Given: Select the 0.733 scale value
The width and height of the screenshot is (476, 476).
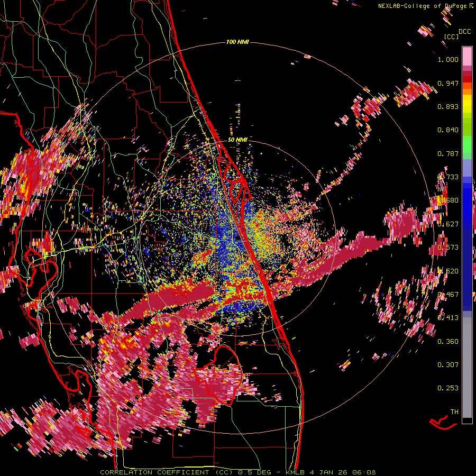Looking at the screenshot, I should (x=448, y=177).
